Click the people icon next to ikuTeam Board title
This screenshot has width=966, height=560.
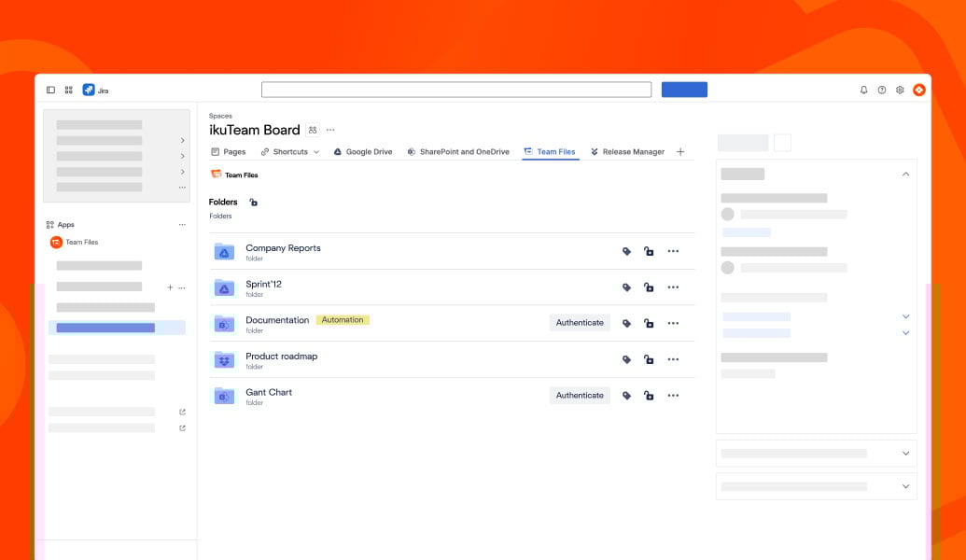pyautogui.click(x=314, y=130)
